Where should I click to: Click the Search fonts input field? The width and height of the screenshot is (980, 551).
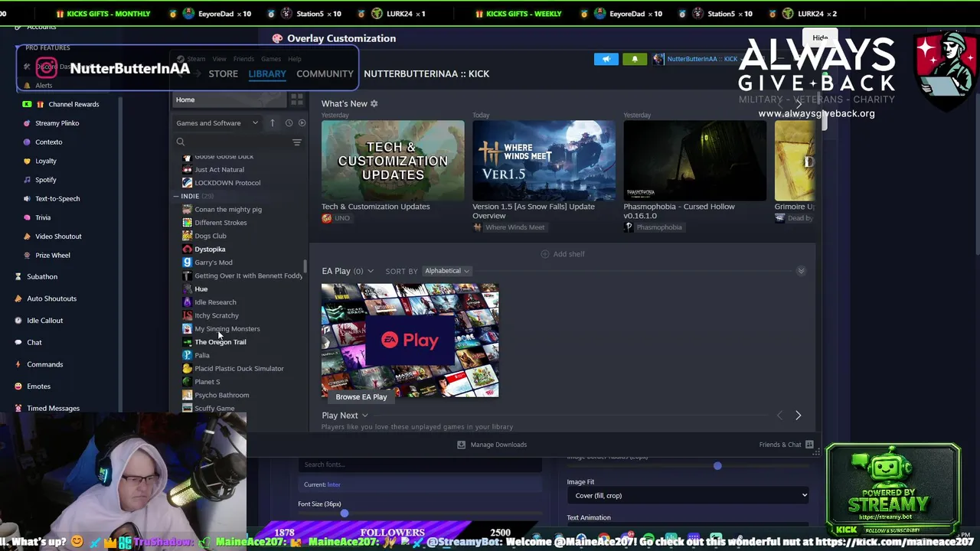tap(420, 465)
